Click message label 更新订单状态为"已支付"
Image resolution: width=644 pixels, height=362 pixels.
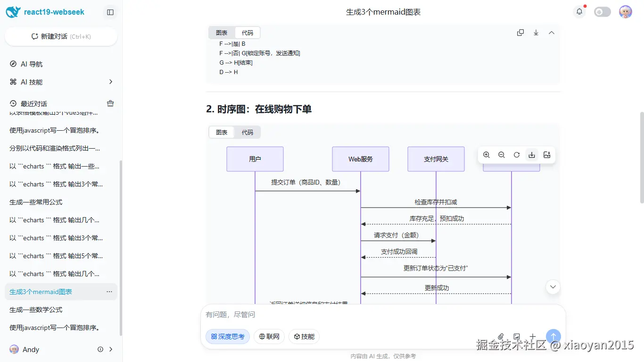tap(436, 268)
